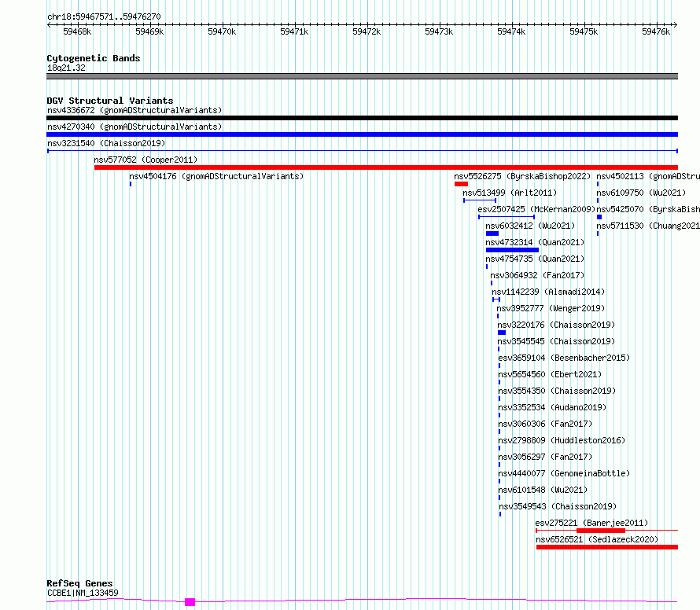The width and height of the screenshot is (700, 610).
Task: Click nsv1142239 (Alsmadi2014) label
Action: tap(549, 292)
